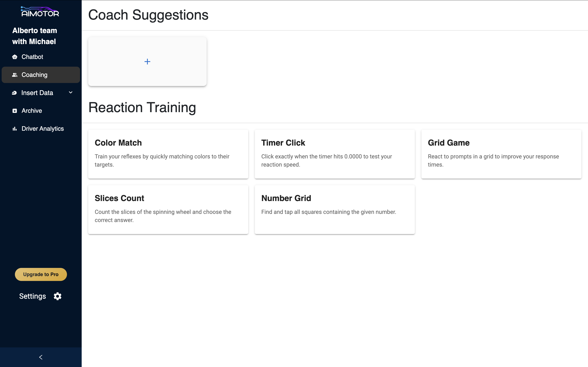Image resolution: width=588 pixels, height=367 pixels.
Task: Open the Chatbot menu item
Action: [x=32, y=57]
